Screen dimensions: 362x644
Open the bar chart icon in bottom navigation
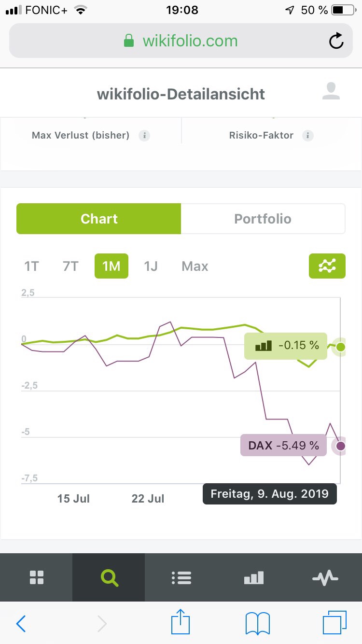coord(254,577)
